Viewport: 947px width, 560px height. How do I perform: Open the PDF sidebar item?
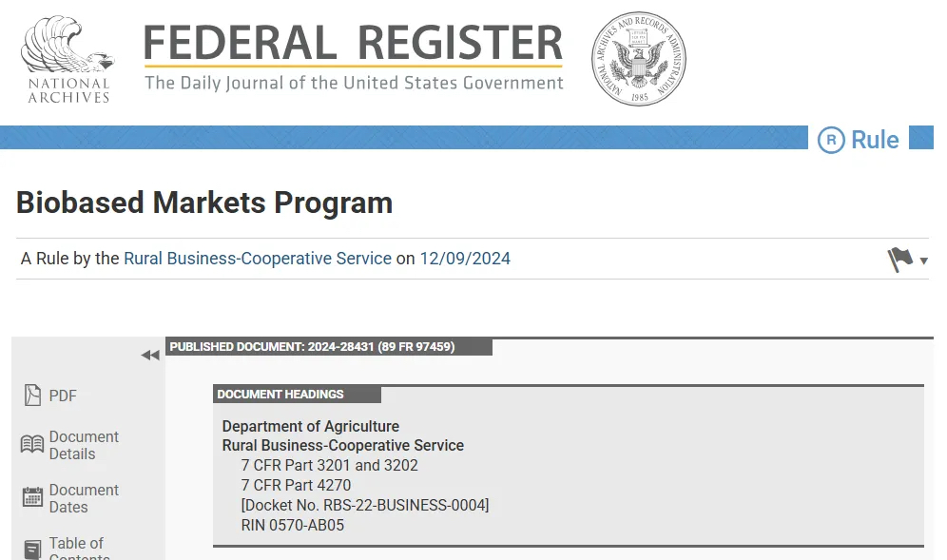pyautogui.click(x=63, y=396)
